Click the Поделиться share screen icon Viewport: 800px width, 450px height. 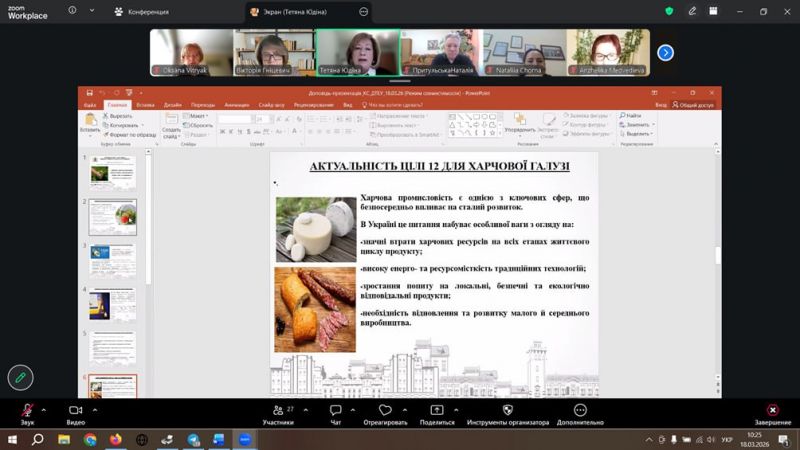tap(437, 411)
